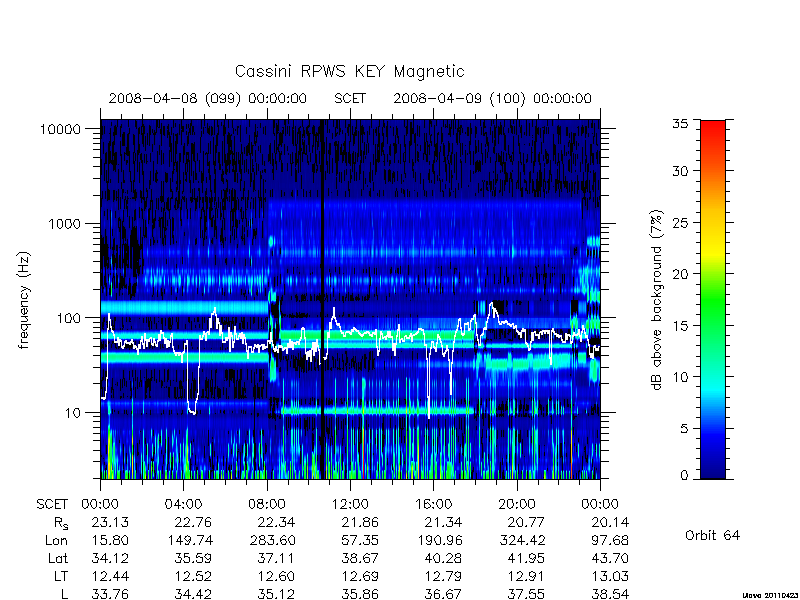
Task: Select the start date '2008-04-08 (099) 00:00:00'
Action: click(x=208, y=98)
